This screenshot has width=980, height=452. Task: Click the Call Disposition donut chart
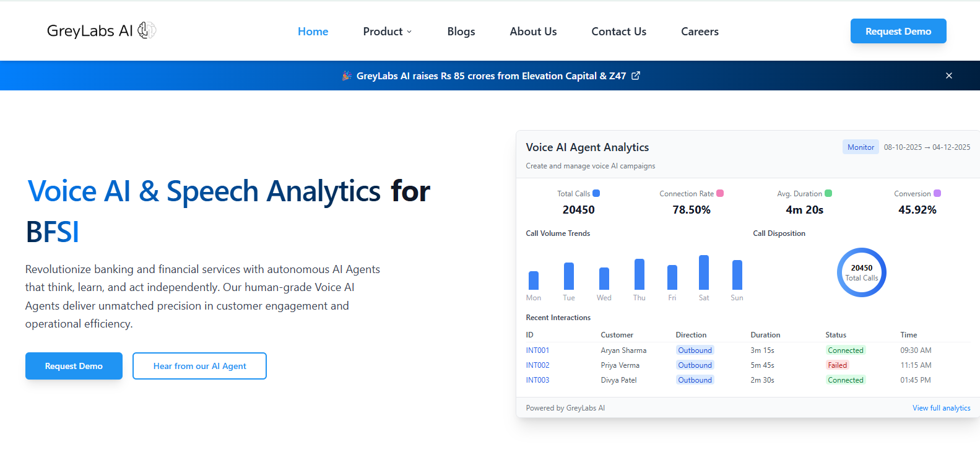click(x=862, y=272)
